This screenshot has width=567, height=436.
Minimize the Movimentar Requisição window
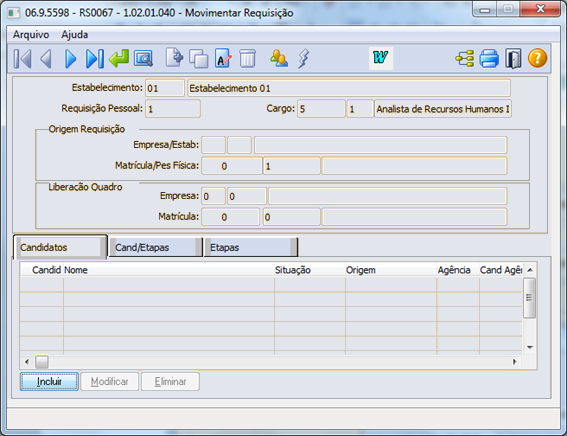click(485, 9)
